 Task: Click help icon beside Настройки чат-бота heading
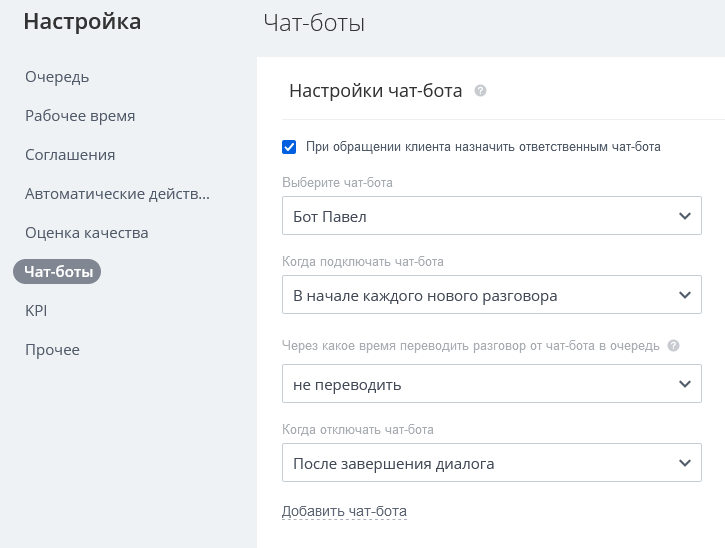pos(481,92)
